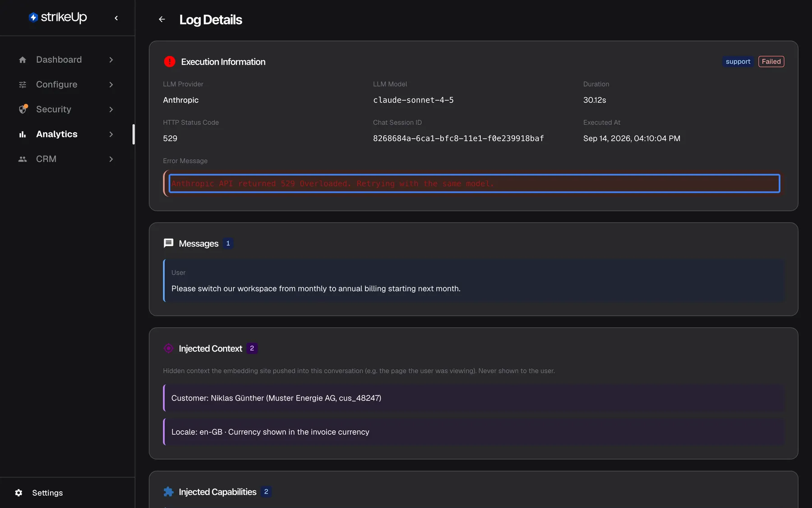Viewport: 812px width, 508px height.
Task: Click the Injected Capabilities puzzle piece icon
Action: pos(168,492)
